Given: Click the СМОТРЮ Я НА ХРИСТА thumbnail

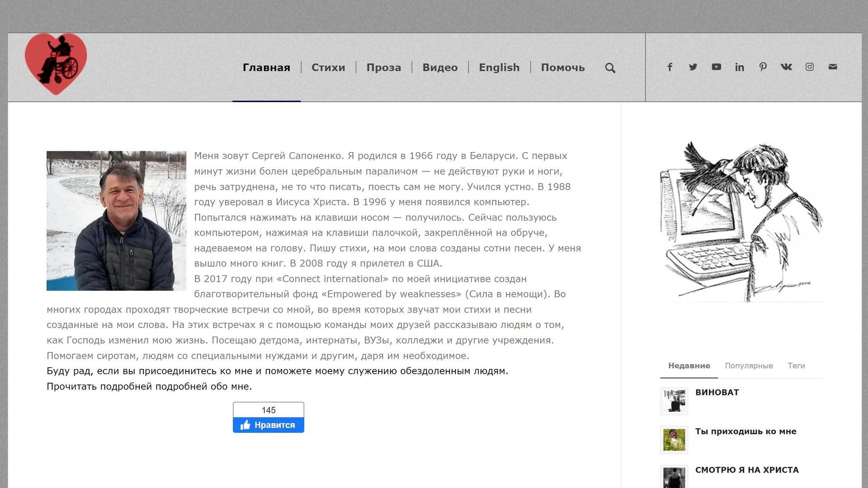Looking at the screenshot, I should [674, 477].
